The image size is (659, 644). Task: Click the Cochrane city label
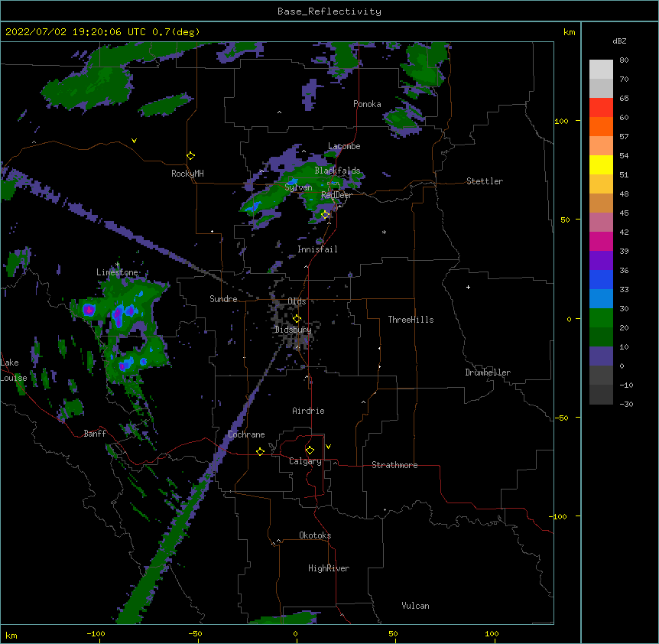point(246,434)
